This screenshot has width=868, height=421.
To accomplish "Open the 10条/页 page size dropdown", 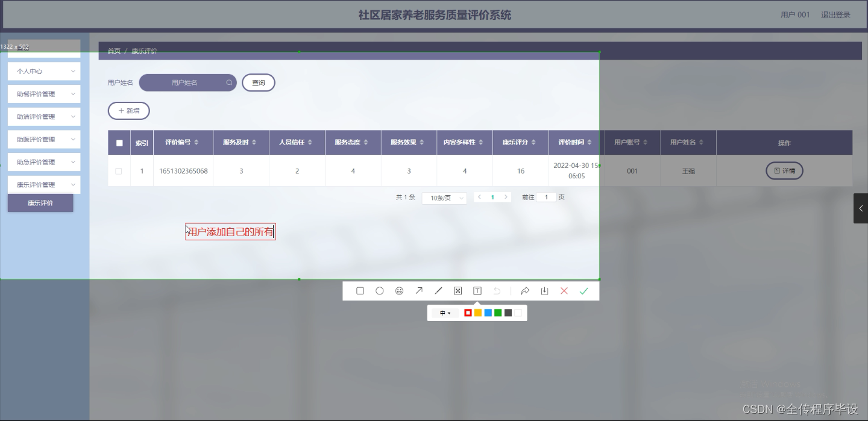I will click(444, 197).
